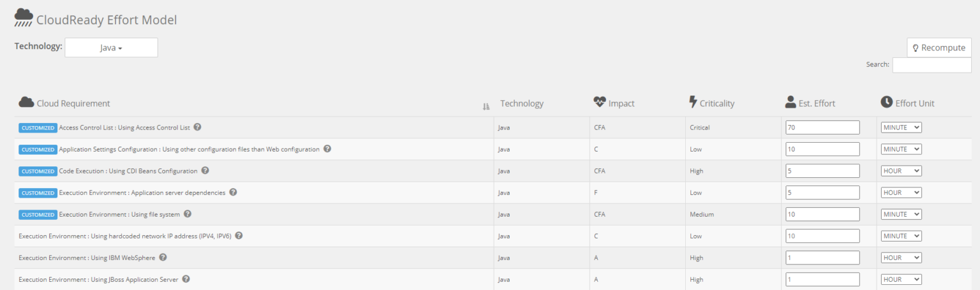Click help icon for Application Settings Configuration row
The image size is (980, 290).
click(327, 149)
